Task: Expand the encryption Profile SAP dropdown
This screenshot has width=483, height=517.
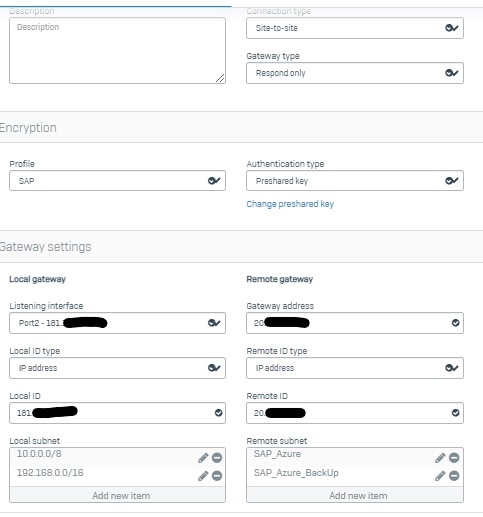Action: coord(117,181)
